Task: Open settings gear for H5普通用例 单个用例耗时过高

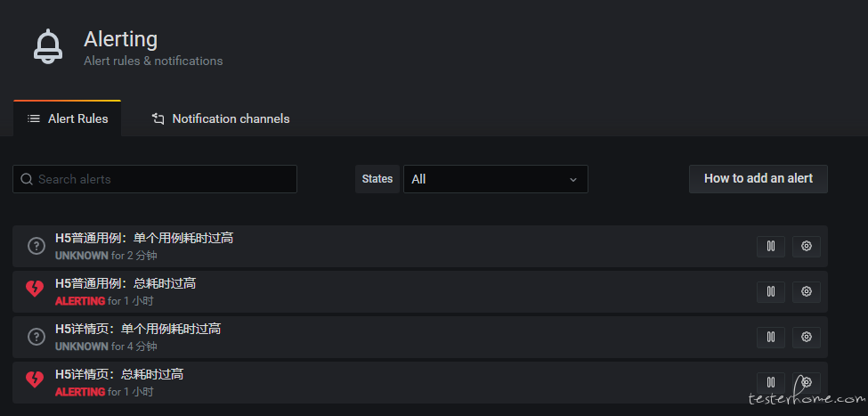Action: [807, 247]
